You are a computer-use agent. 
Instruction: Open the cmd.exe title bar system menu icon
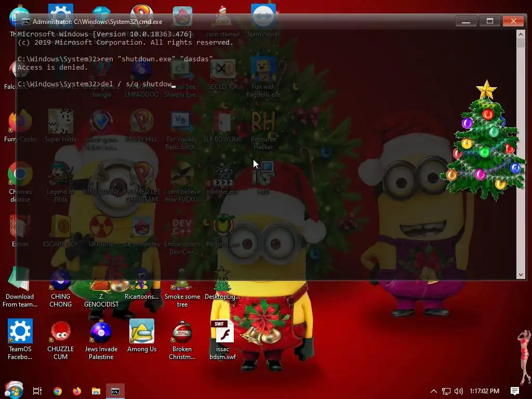pyautogui.click(x=26, y=22)
